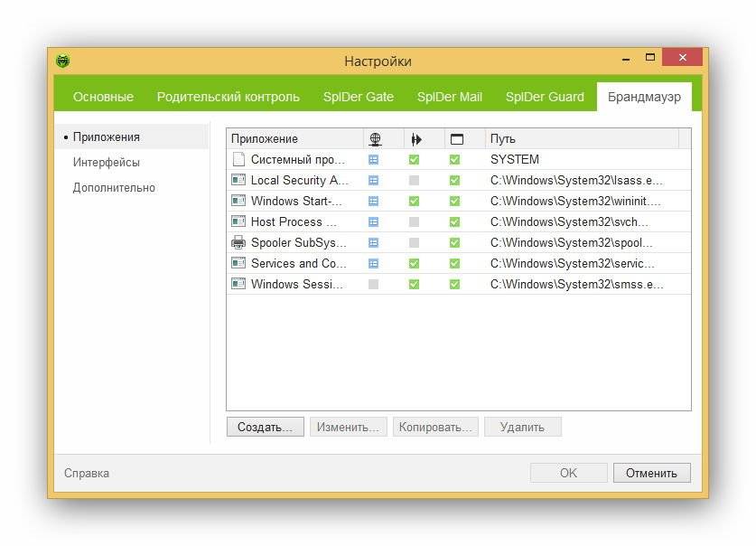The height and width of the screenshot is (546, 756).
Task: Switch to the SpIDer Gate tab
Action: [359, 97]
